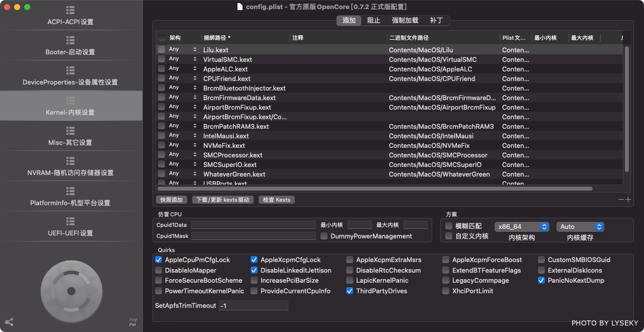Sort by the 捆绑路径 column header
Viewport: 644px width, 332px height.
(x=246, y=38)
